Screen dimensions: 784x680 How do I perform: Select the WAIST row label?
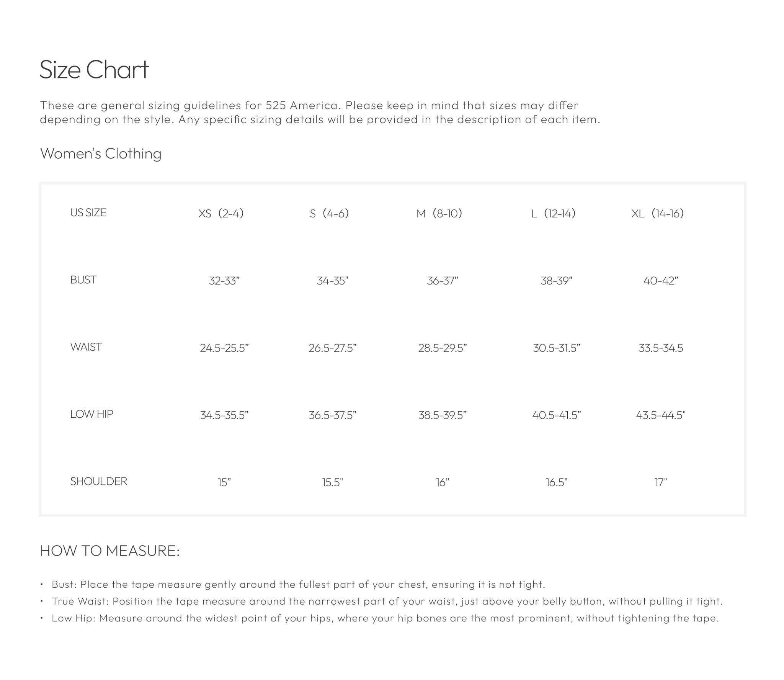[86, 347]
